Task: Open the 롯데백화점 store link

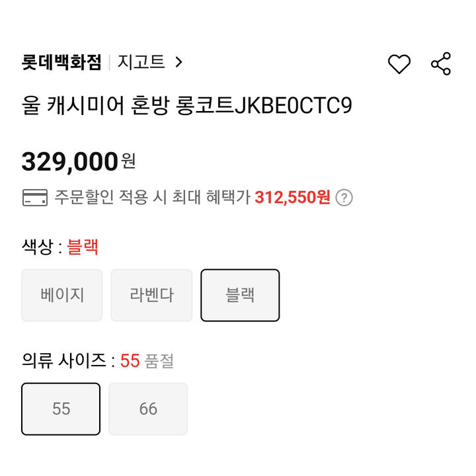Action: (x=61, y=62)
